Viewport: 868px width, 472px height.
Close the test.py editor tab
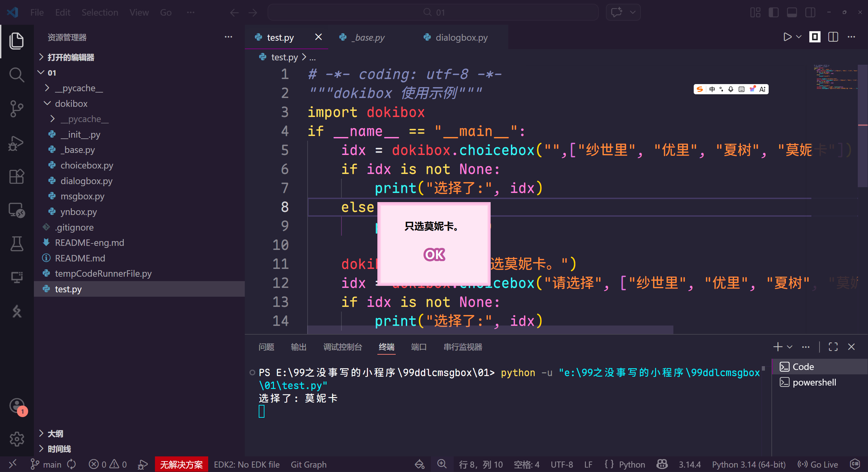(x=318, y=37)
